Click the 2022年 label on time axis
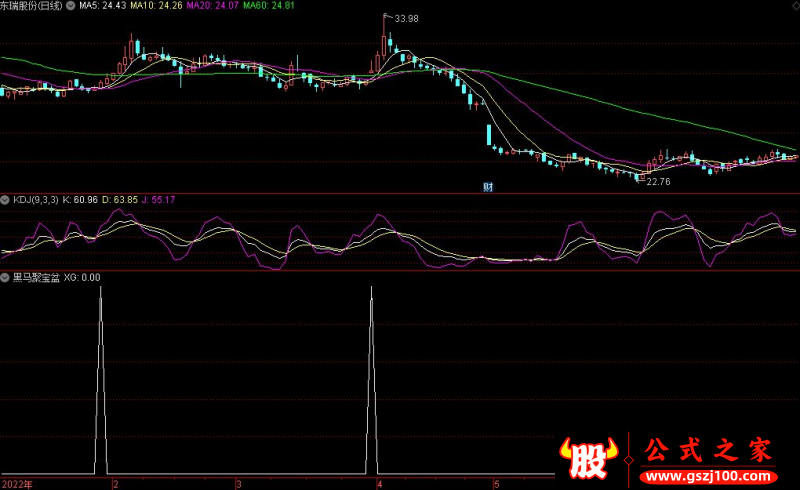 click(17, 483)
